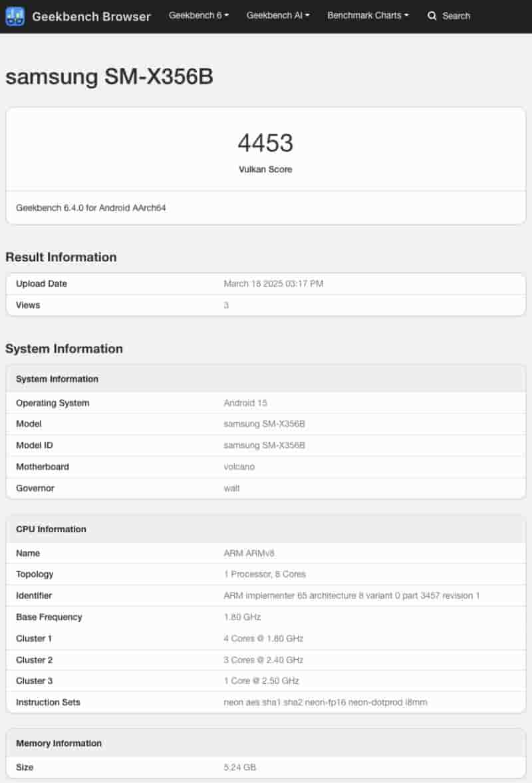Open the Geekbench 6 dropdown menu
532x783 pixels.
pyautogui.click(x=199, y=15)
